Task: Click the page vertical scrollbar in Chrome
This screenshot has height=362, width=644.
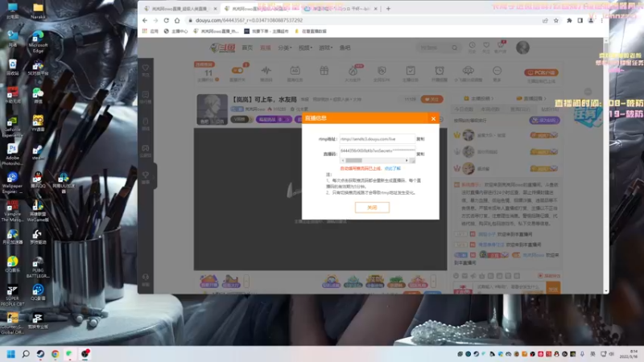Action: [606, 164]
